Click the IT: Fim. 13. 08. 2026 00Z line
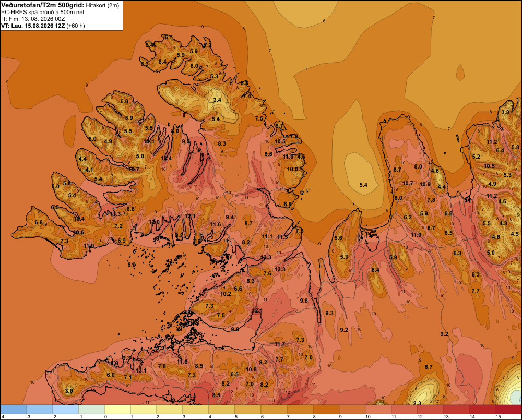The image size is (522, 420). (x=33, y=19)
